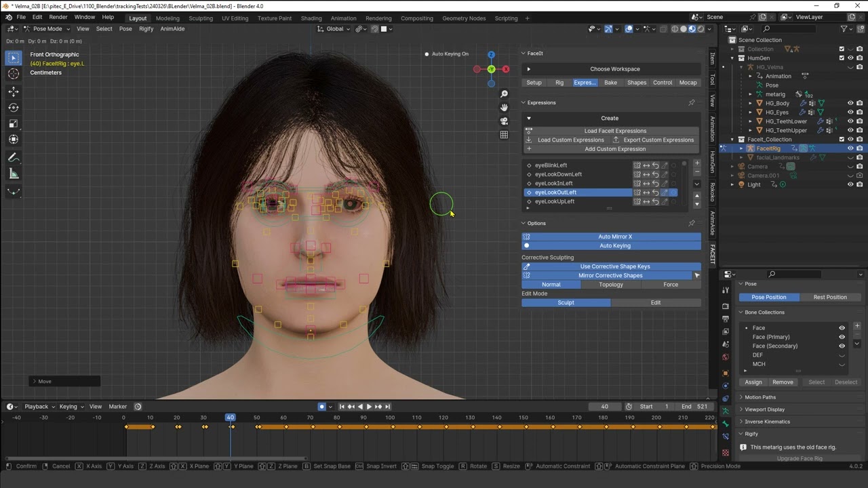Click the zoom magnifier viewport gizmo
Image resolution: width=868 pixels, height=488 pixels.
click(x=504, y=94)
